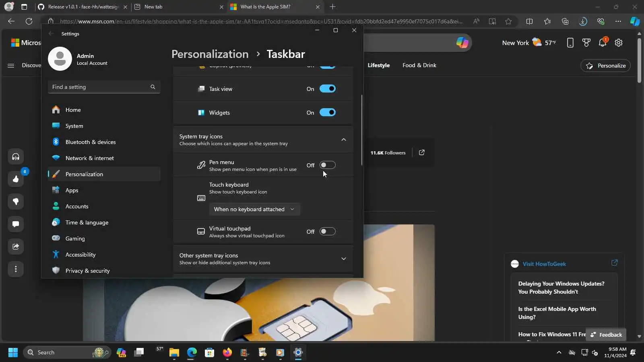Click the Edge back navigation arrow

pyautogui.click(x=11, y=21)
